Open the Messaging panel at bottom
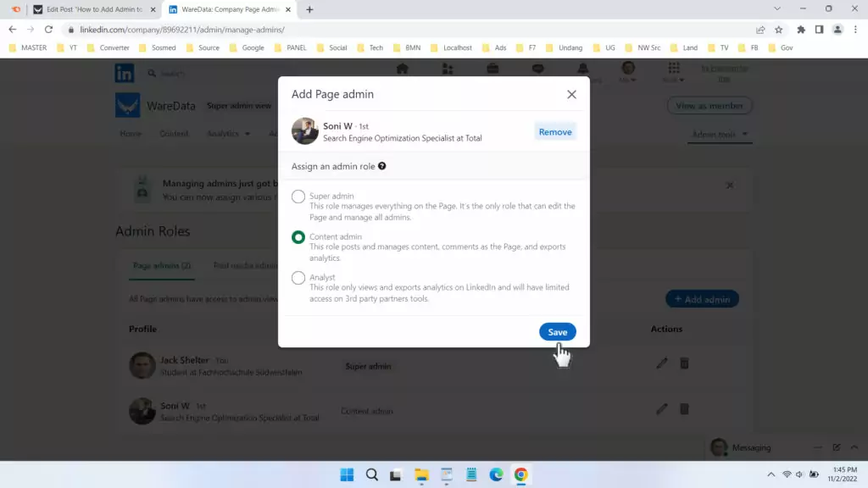The image size is (868, 488). [751, 447]
